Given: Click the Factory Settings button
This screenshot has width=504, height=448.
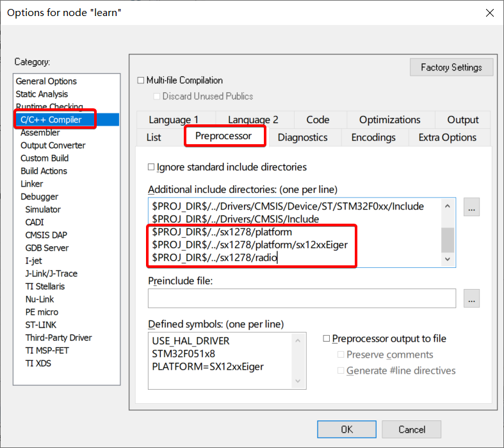Looking at the screenshot, I should coord(451,67).
